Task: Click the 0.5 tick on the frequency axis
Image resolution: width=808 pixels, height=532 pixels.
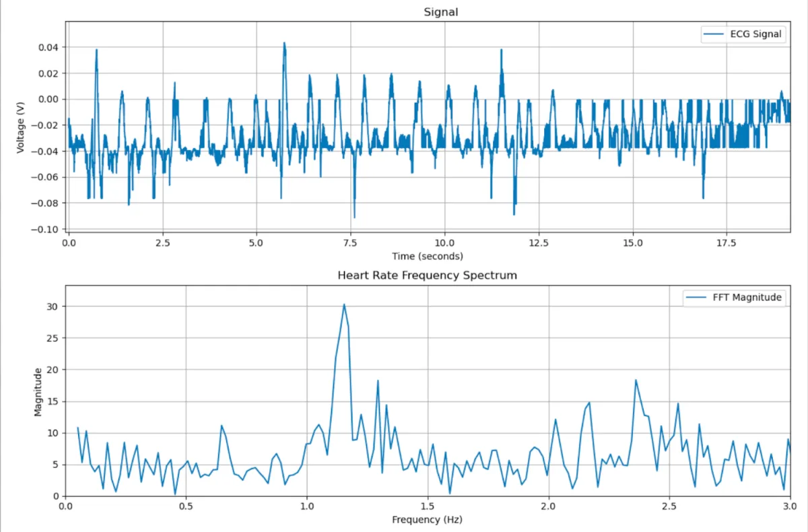Action: (x=187, y=505)
